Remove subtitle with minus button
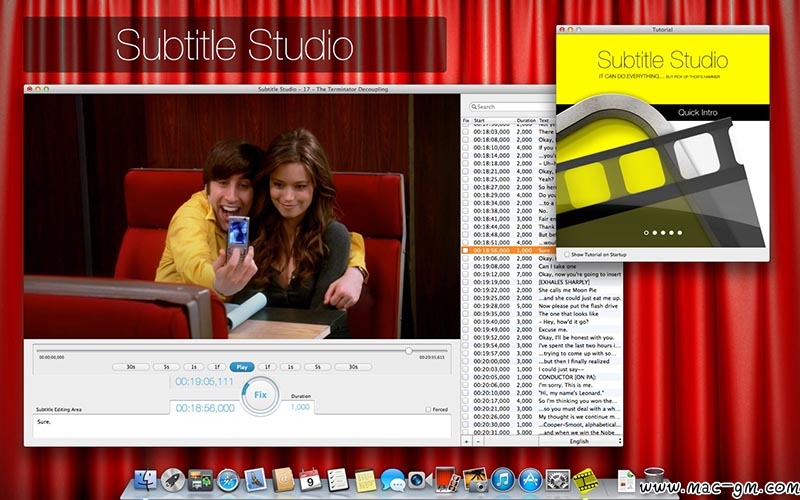Screen dimensions: 800x500 coord(478,441)
